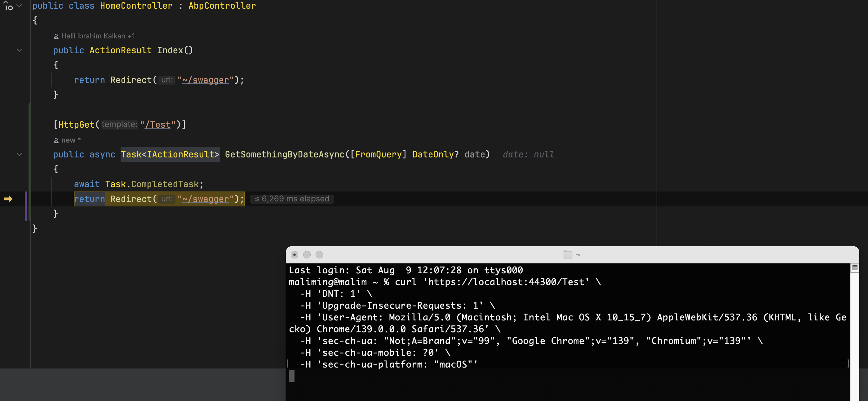The height and width of the screenshot is (401, 868).
Task: Click the '≤ 6,269 ms elapsed' debugger hint
Action: (292, 199)
